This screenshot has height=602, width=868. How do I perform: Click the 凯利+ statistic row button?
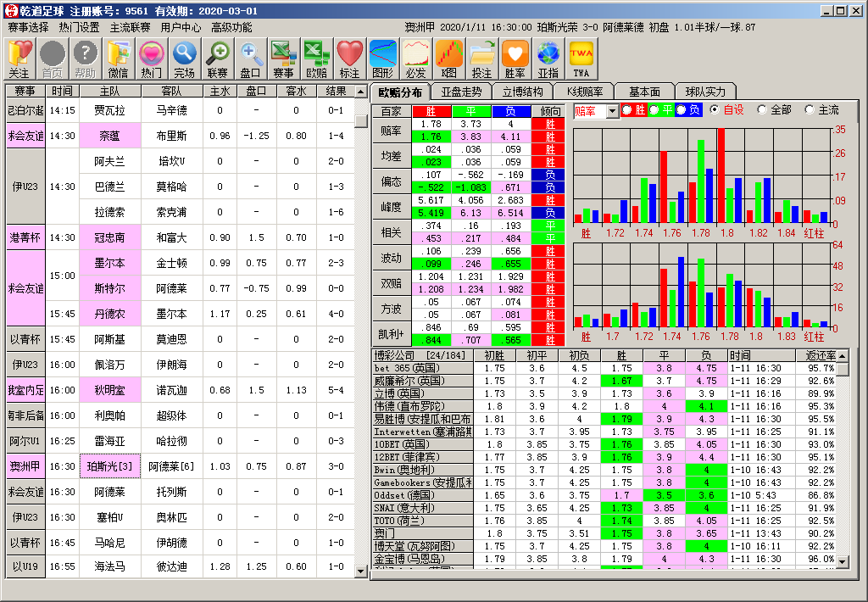pos(392,335)
